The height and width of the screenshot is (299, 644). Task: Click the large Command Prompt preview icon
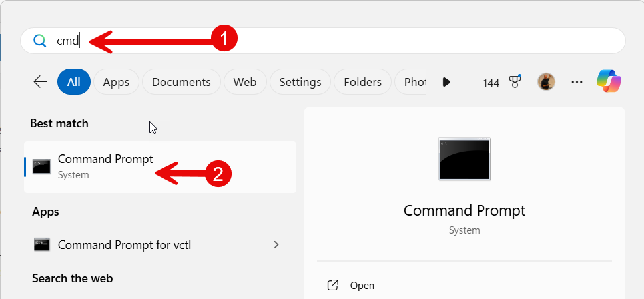pyautogui.click(x=464, y=159)
